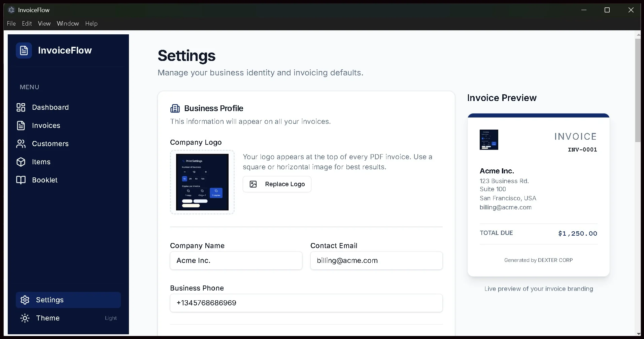Select the Contact Email field

tap(376, 260)
